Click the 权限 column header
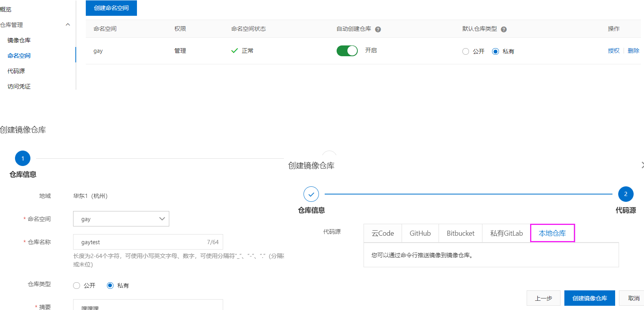The width and height of the screenshot is (644, 310). coord(180,29)
